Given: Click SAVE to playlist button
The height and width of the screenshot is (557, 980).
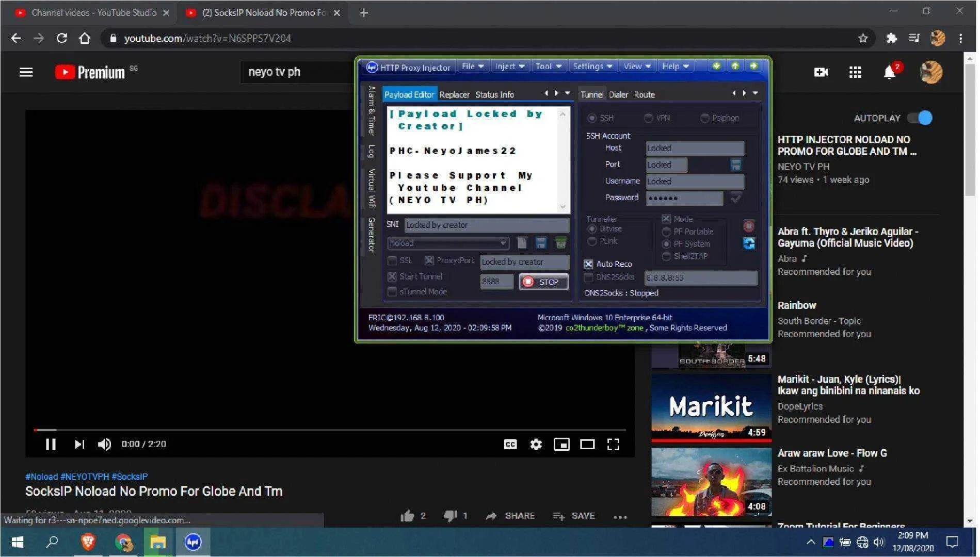Looking at the screenshot, I should click(573, 516).
